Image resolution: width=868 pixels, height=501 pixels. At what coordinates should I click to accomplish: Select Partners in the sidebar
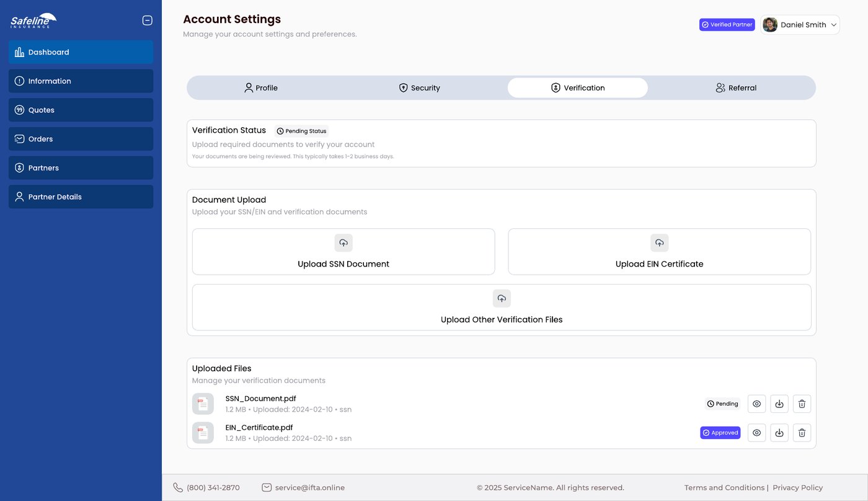click(81, 168)
